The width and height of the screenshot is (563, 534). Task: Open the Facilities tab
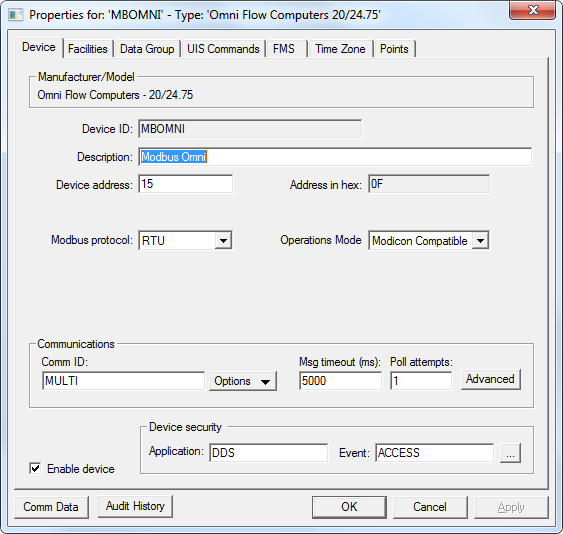88,49
